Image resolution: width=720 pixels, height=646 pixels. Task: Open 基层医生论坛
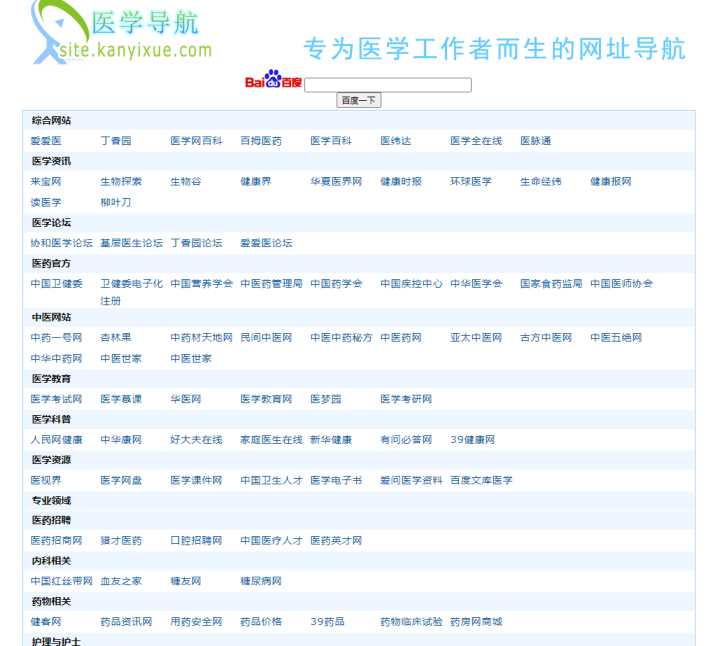click(x=132, y=243)
